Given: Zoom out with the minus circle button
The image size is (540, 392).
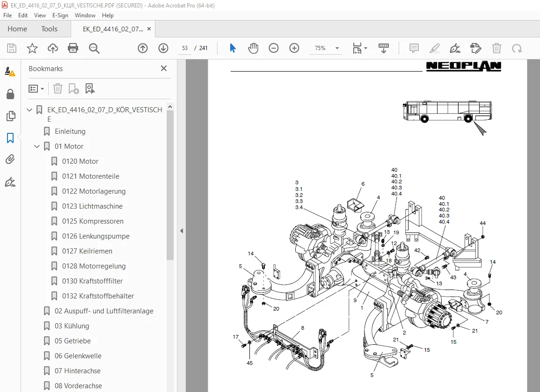Looking at the screenshot, I should pyautogui.click(x=273, y=48).
